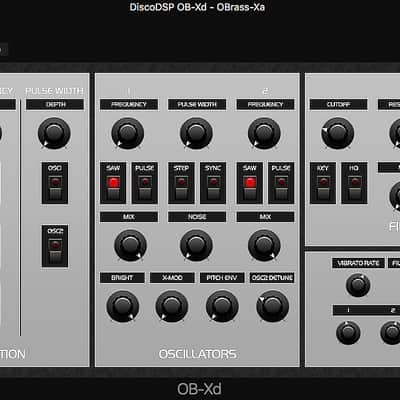Toggle the OSC1 pulse width modulation switch

pos(55,183)
